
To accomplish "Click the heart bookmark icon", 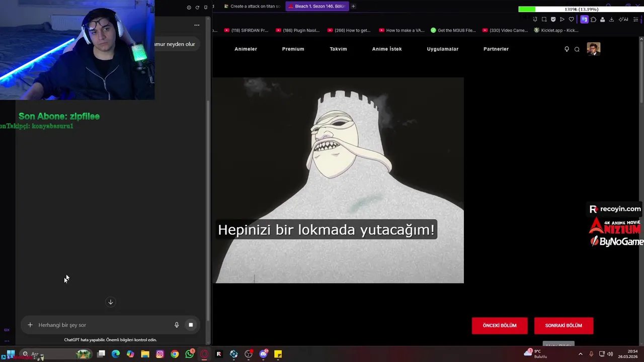I will tap(571, 20).
